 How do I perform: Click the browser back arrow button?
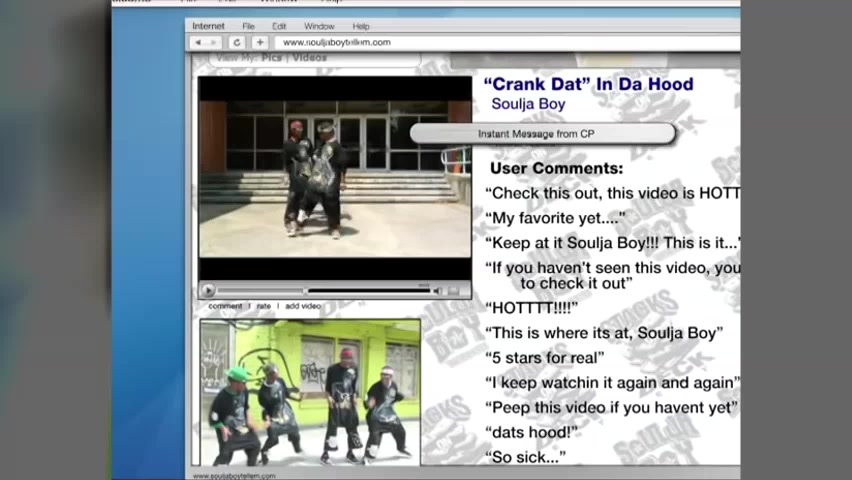pos(198,42)
